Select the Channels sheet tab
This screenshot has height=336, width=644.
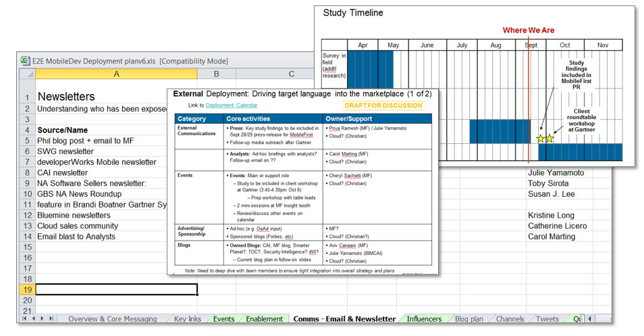(x=510, y=319)
